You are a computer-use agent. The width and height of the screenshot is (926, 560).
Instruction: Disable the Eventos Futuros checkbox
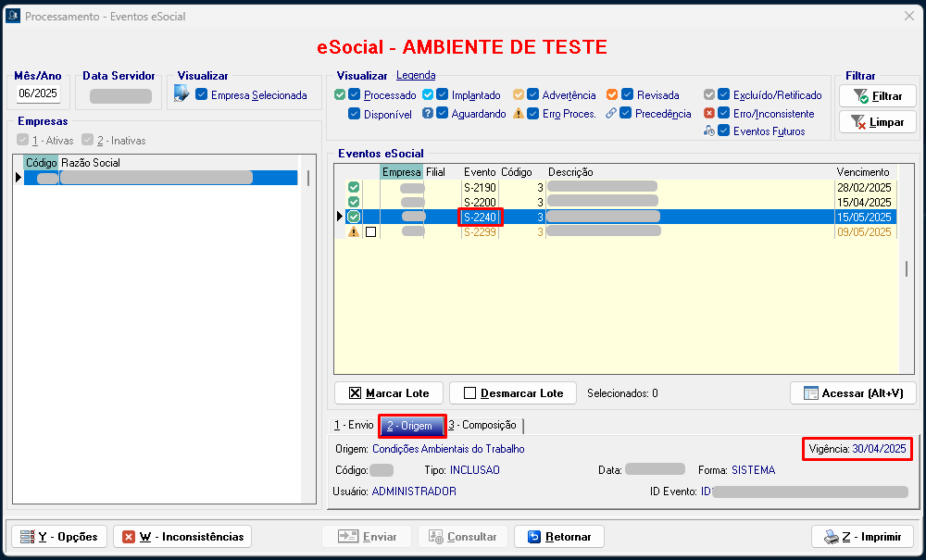click(724, 131)
